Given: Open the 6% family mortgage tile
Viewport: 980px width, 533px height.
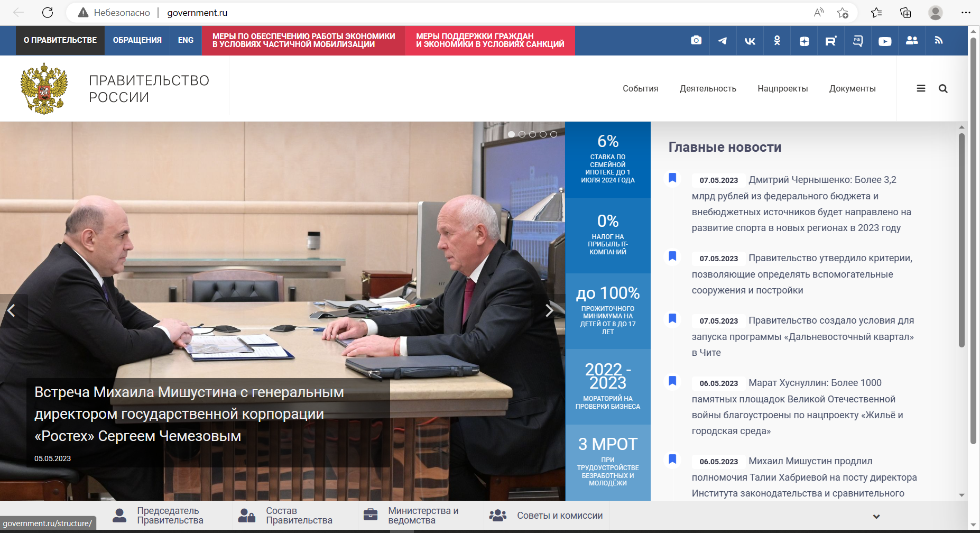Looking at the screenshot, I should pyautogui.click(x=608, y=159).
